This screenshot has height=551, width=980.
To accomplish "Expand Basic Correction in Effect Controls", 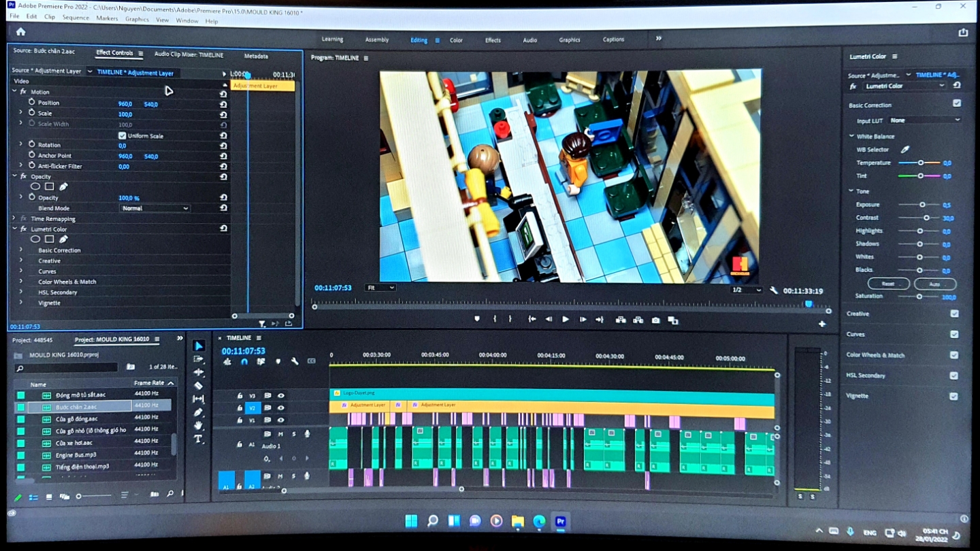I will (x=21, y=250).
